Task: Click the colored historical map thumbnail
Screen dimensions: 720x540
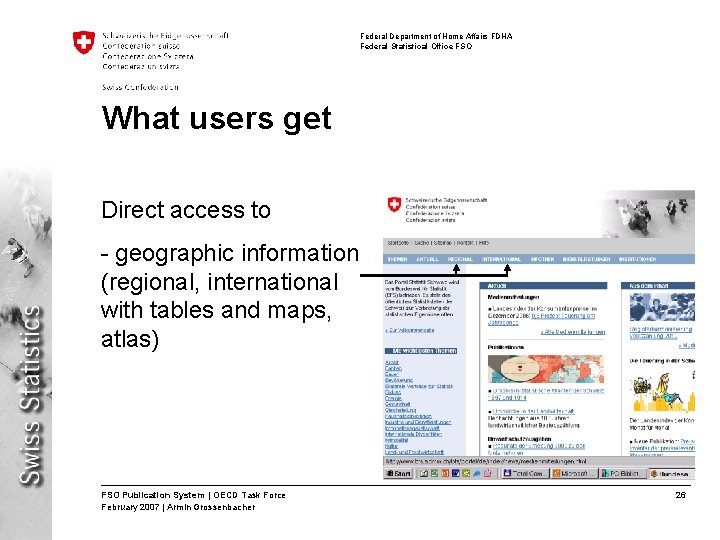Action: pyautogui.click(x=546, y=369)
